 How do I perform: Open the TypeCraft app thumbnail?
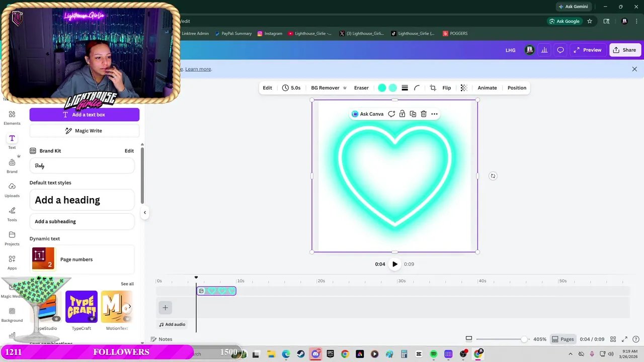click(82, 307)
